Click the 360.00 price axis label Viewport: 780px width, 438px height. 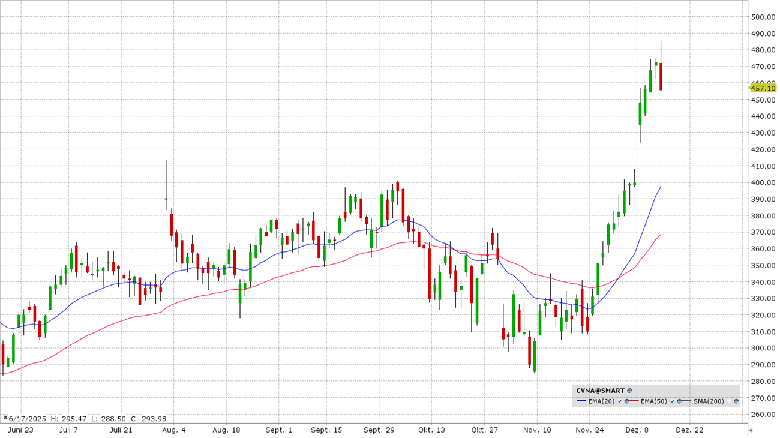pyautogui.click(x=764, y=248)
